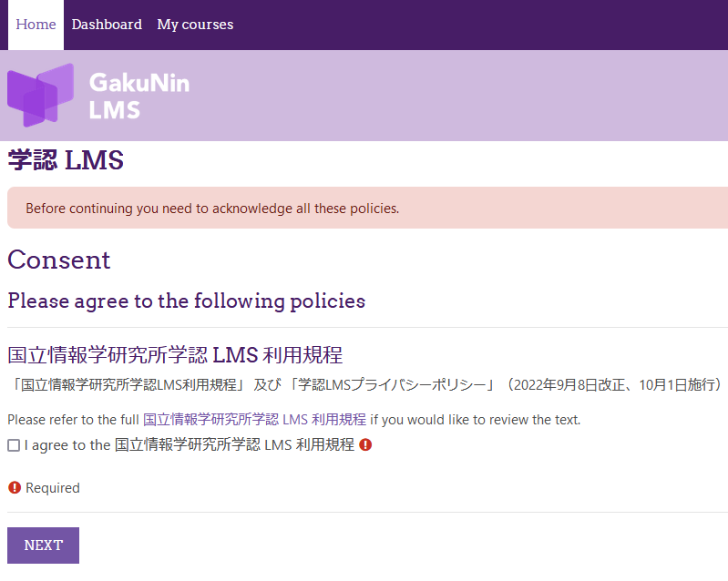The image size is (728, 581).
Task: Click the GakuNin LMS logo icon
Action: tap(40, 95)
